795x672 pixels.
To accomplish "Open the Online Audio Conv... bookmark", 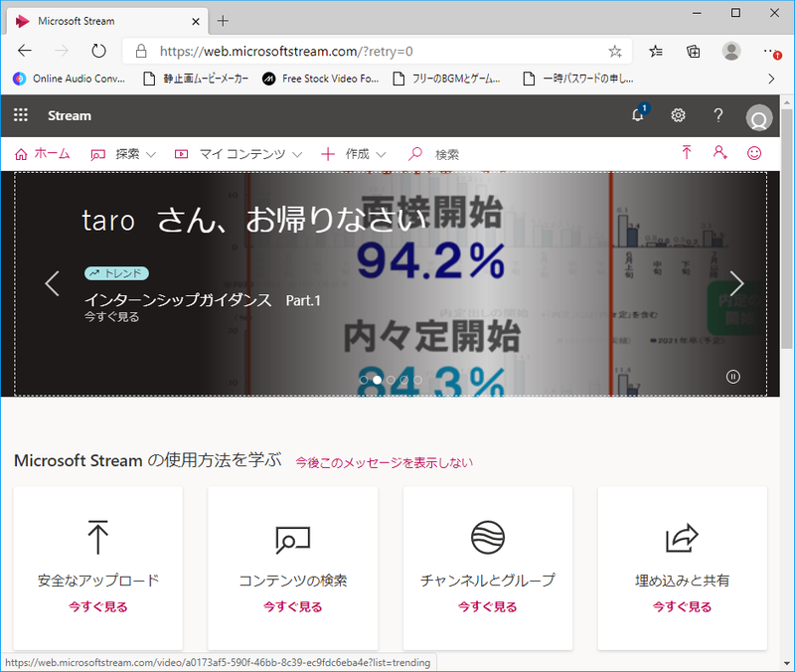I will [69, 79].
